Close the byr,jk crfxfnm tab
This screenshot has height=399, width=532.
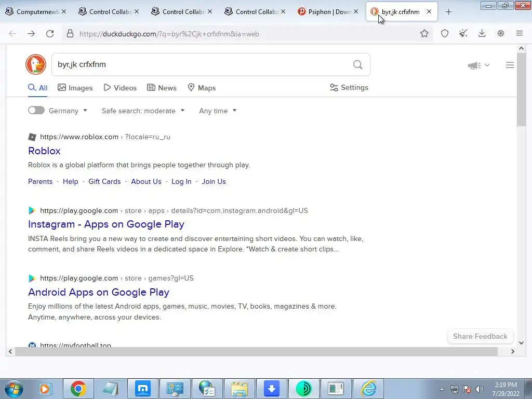[x=429, y=11]
